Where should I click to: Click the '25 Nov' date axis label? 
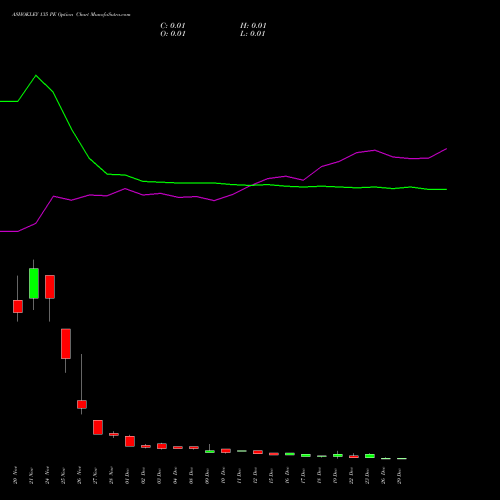(x=63, y=475)
